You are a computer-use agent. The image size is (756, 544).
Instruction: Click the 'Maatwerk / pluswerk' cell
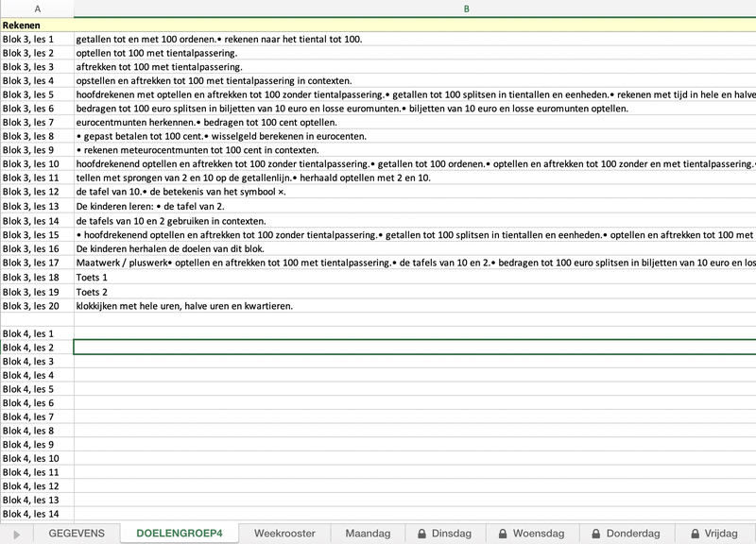415,263
